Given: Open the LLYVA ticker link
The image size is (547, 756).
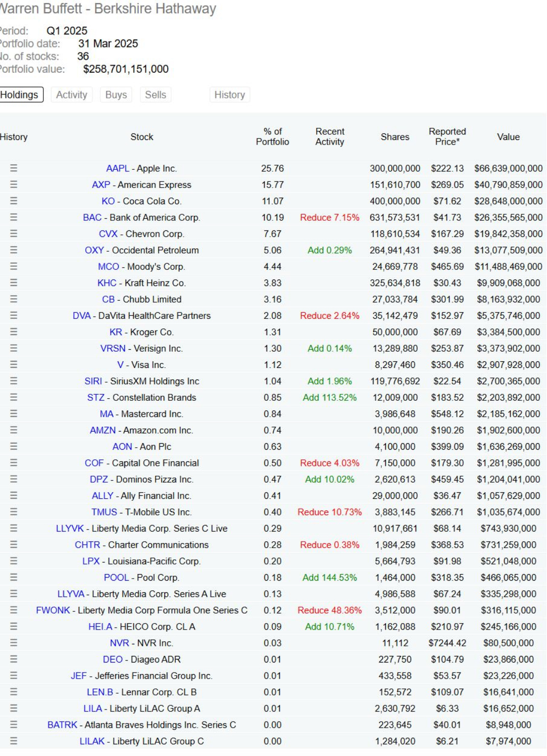Looking at the screenshot, I should [71, 594].
